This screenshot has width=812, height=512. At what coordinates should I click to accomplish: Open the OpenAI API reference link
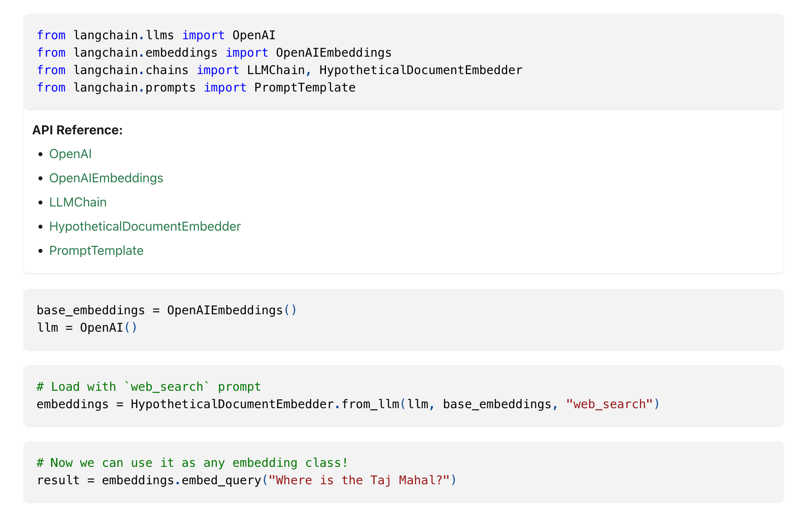[x=70, y=154]
